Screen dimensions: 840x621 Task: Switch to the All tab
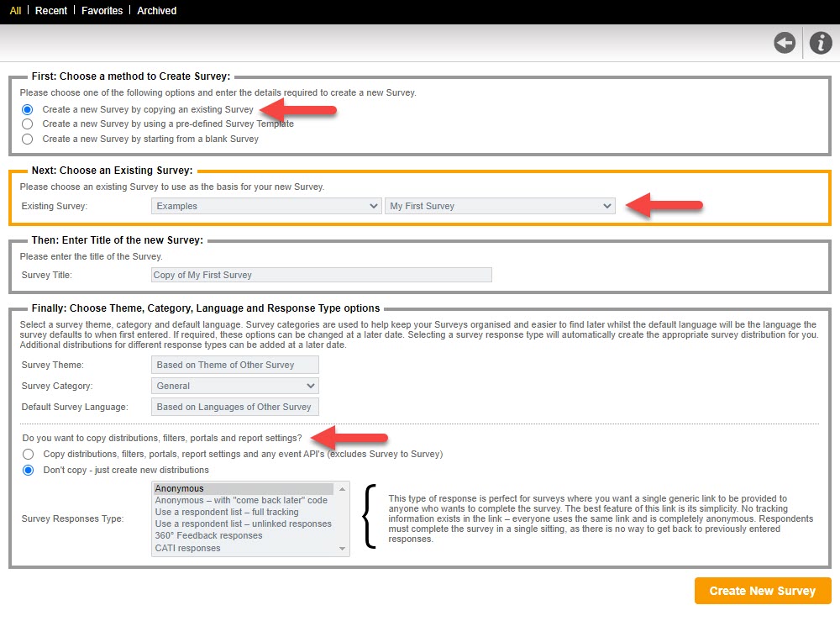[15, 11]
